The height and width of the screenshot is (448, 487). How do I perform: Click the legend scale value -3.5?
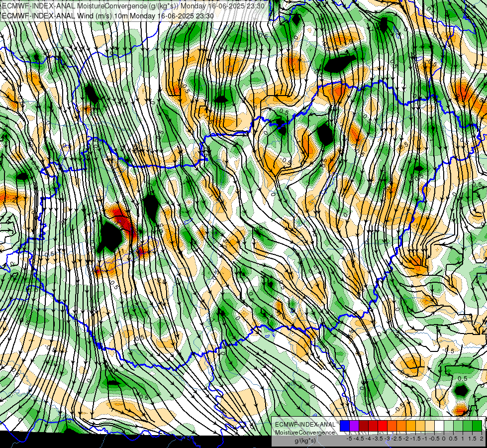(x=378, y=439)
